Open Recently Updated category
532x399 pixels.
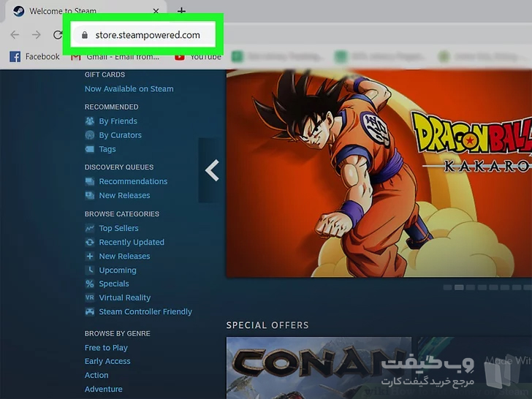coord(132,243)
